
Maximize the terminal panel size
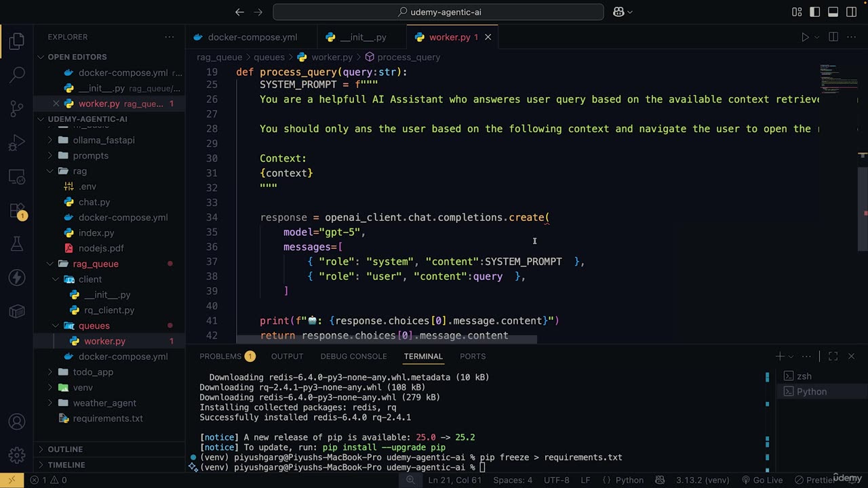click(x=833, y=356)
